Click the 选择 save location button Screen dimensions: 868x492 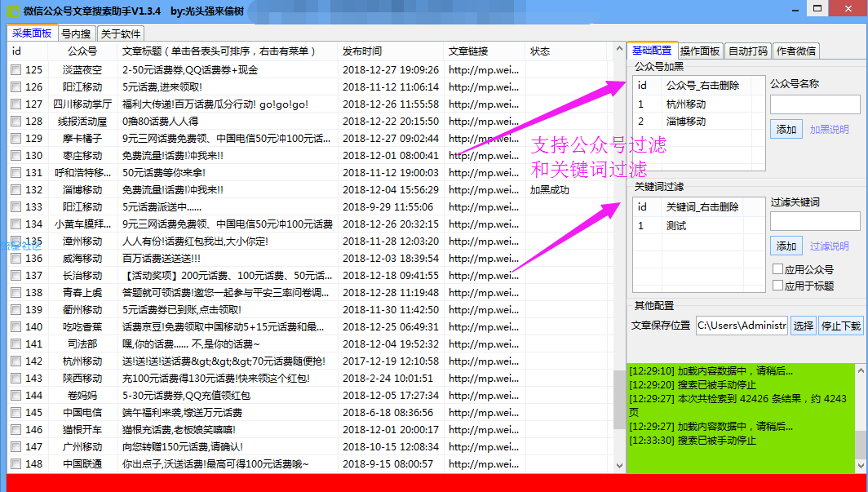click(x=804, y=326)
